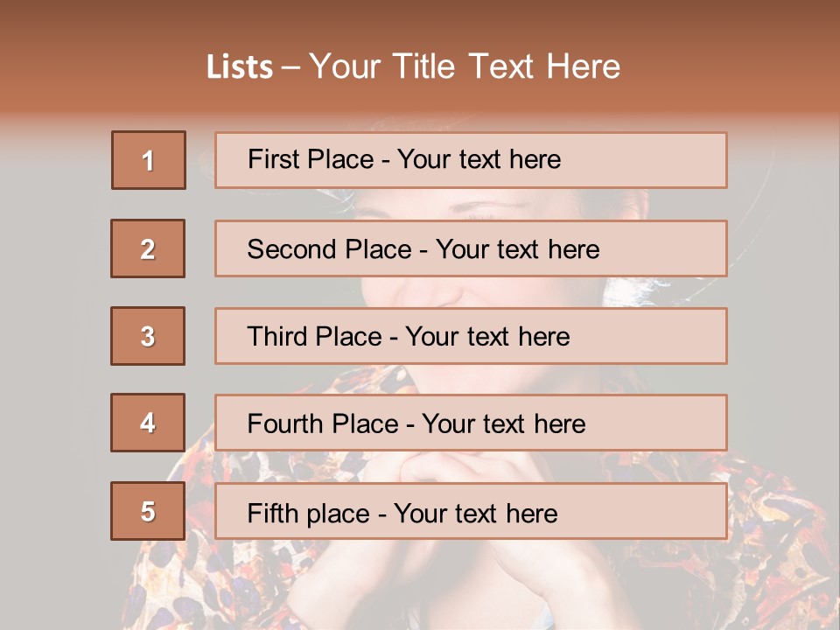Click the number 5 square
The height and width of the screenshot is (630, 840).
click(x=148, y=511)
